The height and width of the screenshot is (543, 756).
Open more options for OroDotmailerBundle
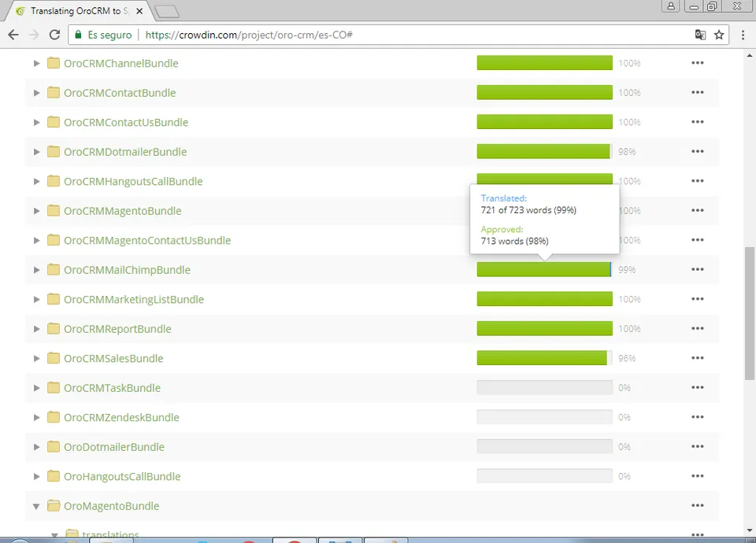[x=697, y=446]
